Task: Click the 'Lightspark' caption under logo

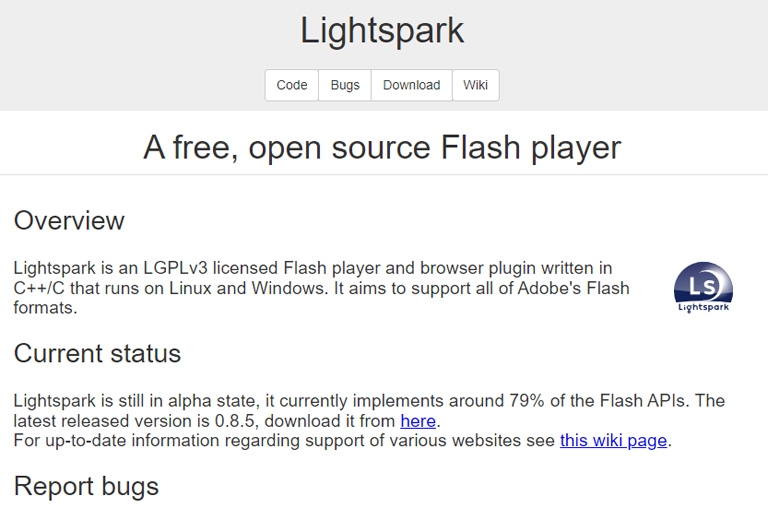Action: click(703, 307)
